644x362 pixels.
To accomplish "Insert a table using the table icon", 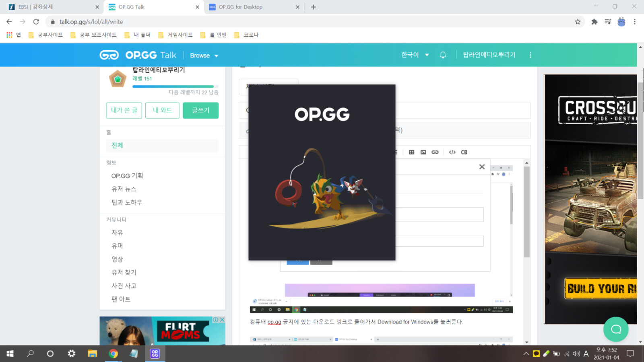I will pyautogui.click(x=411, y=152).
